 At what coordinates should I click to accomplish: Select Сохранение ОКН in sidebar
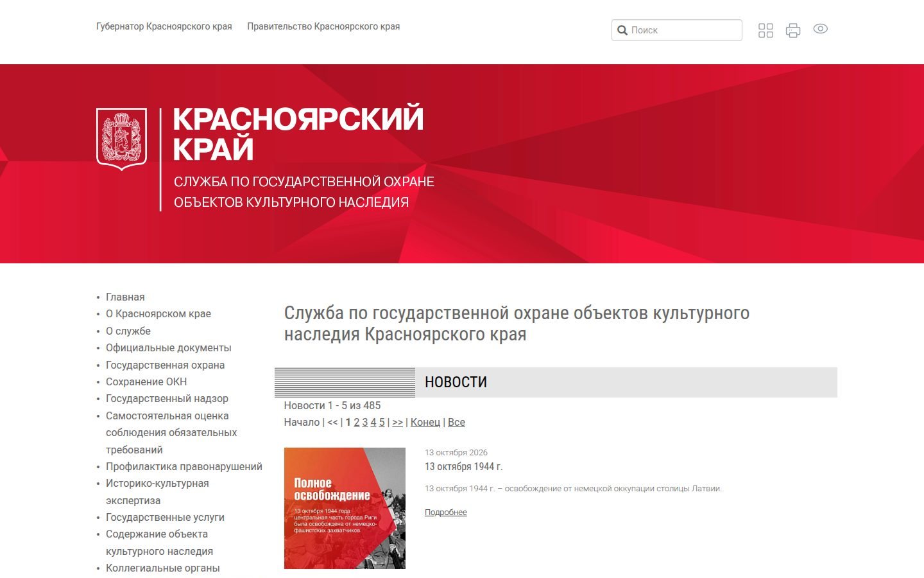tap(146, 381)
